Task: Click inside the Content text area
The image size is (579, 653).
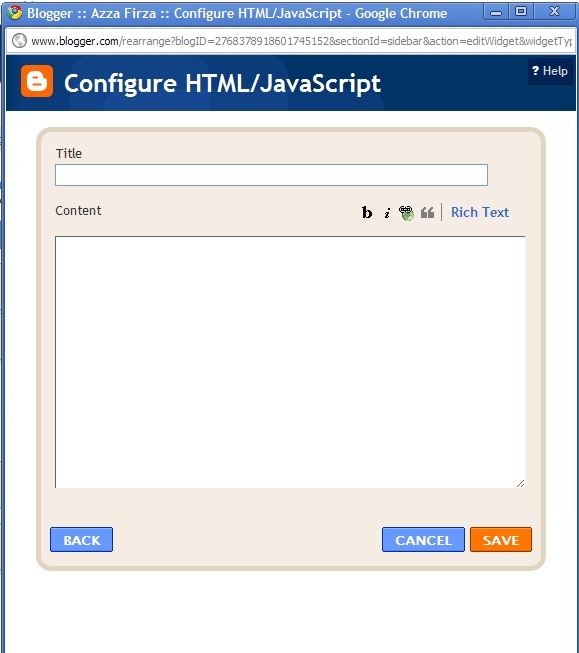Action: pos(290,362)
